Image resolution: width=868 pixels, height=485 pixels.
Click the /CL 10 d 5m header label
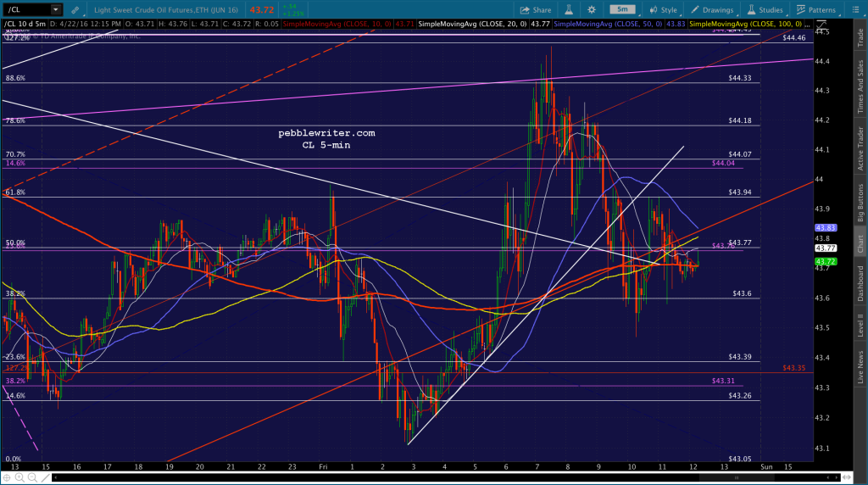pos(25,24)
